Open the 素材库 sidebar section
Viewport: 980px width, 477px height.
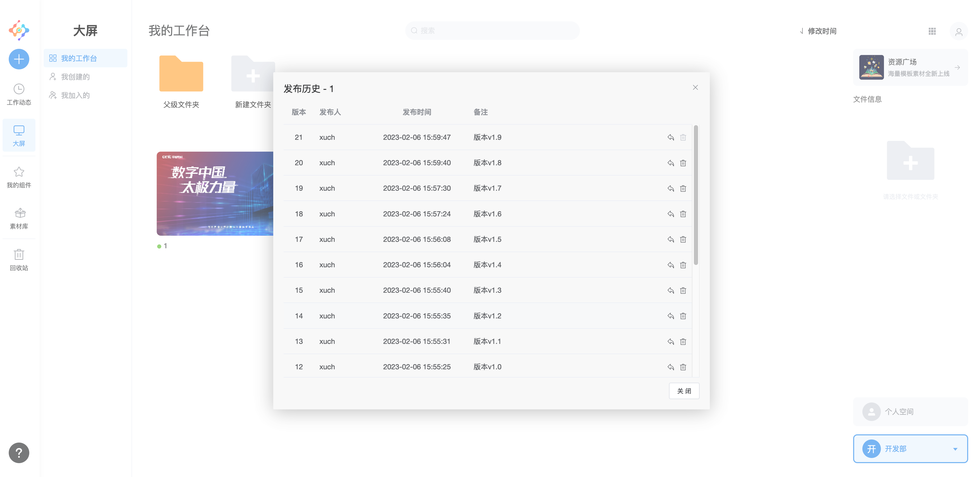19,218
